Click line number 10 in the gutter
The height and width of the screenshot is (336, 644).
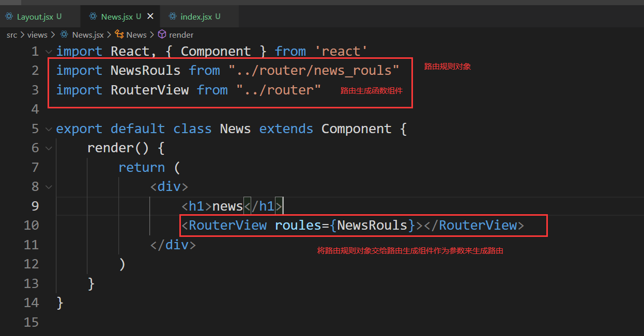[31, 225]
